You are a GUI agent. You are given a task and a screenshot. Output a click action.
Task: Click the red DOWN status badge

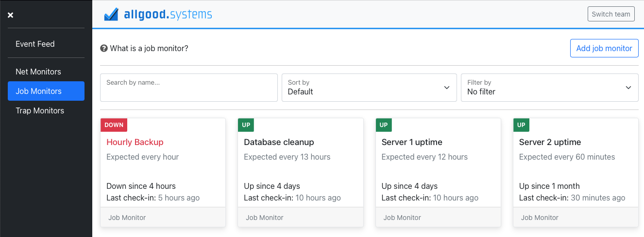coord(114,125)
